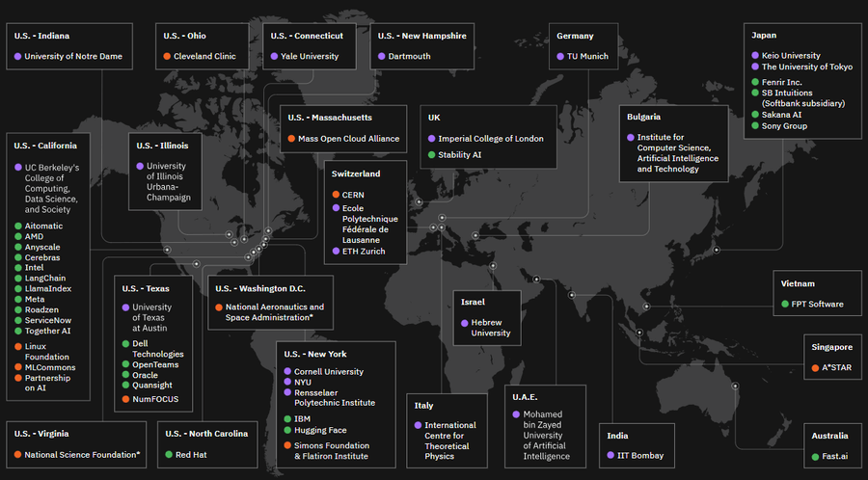868x480 pixels.
Task: Open the University of Notre Dame entry
Action: point(72,57)
